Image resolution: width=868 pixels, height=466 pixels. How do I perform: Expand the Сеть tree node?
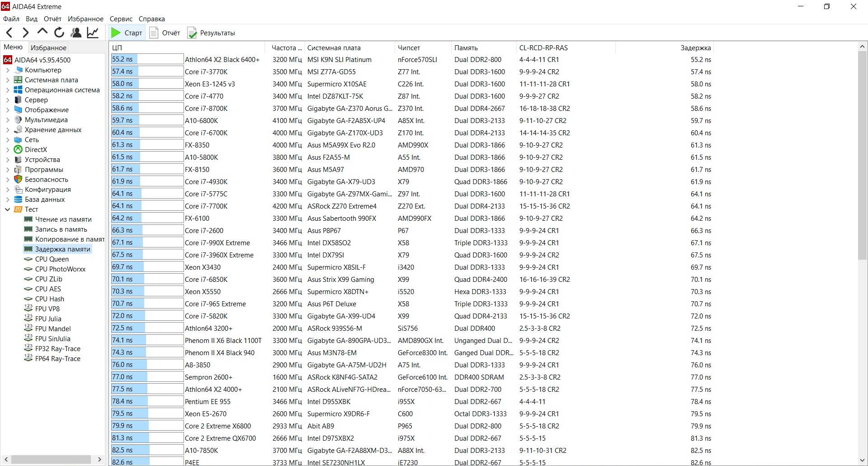click(x=7, y=140)
